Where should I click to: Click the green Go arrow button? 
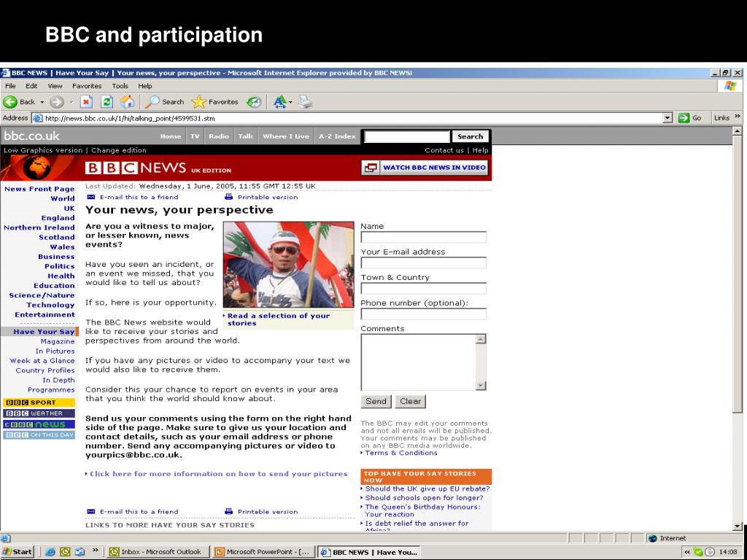(684, 118)
